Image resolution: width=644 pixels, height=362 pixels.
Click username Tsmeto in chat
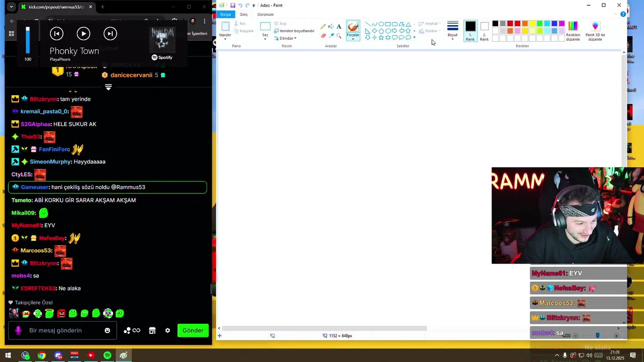tap(22, 200)
